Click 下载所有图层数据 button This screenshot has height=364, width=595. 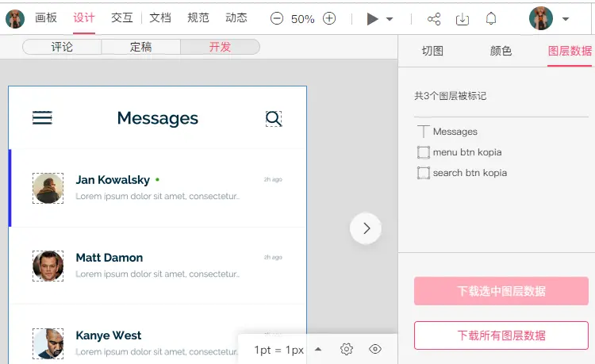501,335
